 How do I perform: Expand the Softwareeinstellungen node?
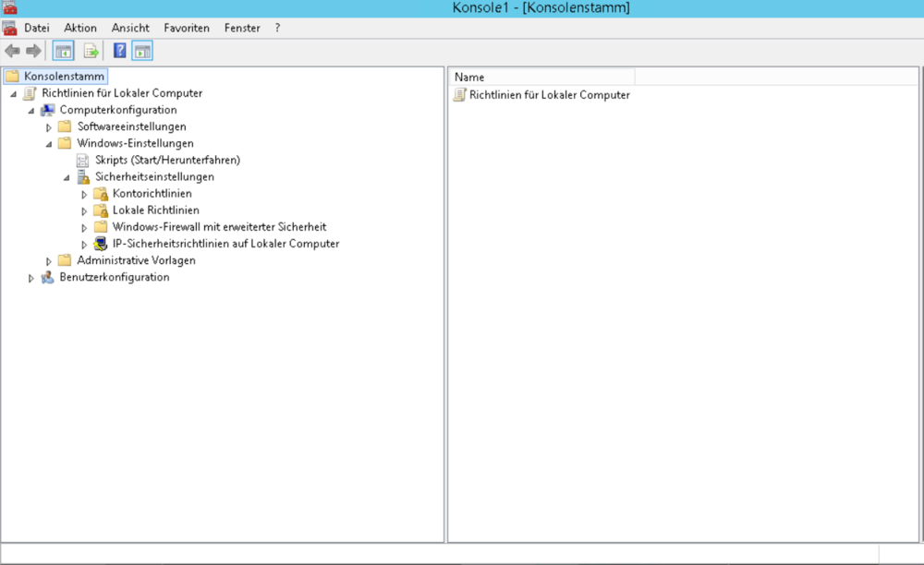pyautogui.click(x=49, y=126)
